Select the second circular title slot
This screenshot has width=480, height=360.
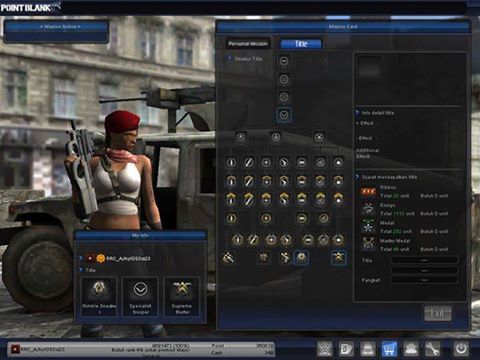pos(284,79)
